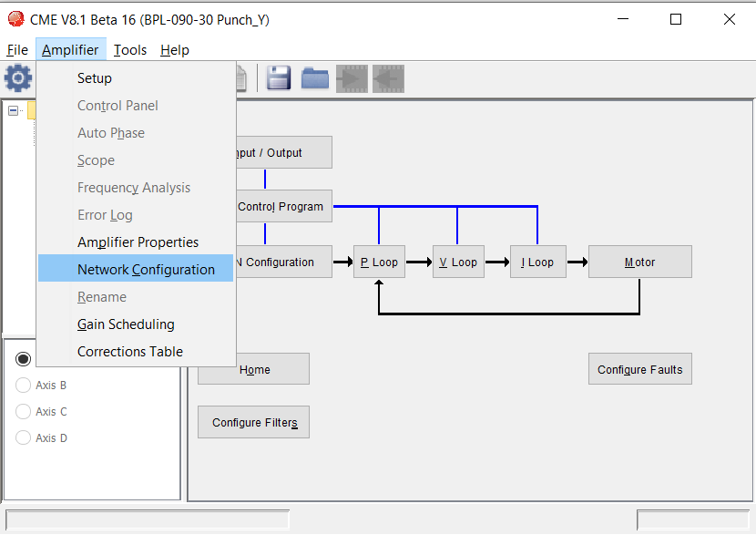Screen dimensions: 756x535
Task: Click the CME app logo in the title bar
Action: pyautogui.click(x=15, y=19)
